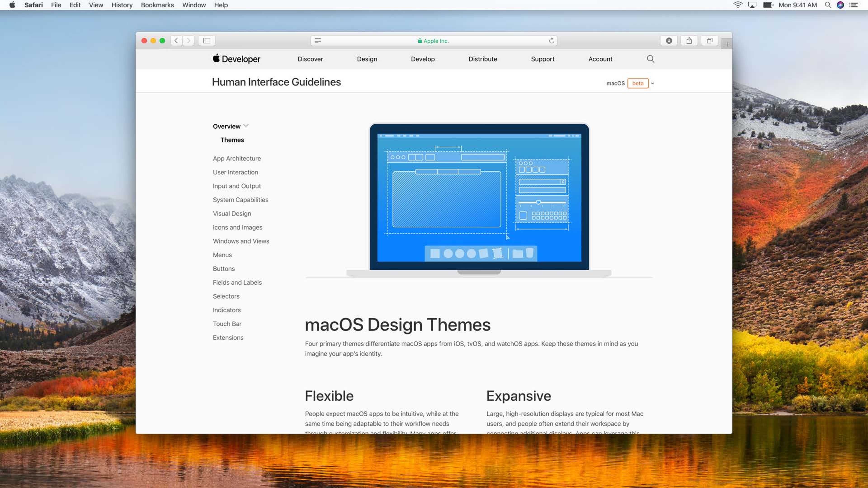Click the Safari back navigation arrow

click(176, 41)
